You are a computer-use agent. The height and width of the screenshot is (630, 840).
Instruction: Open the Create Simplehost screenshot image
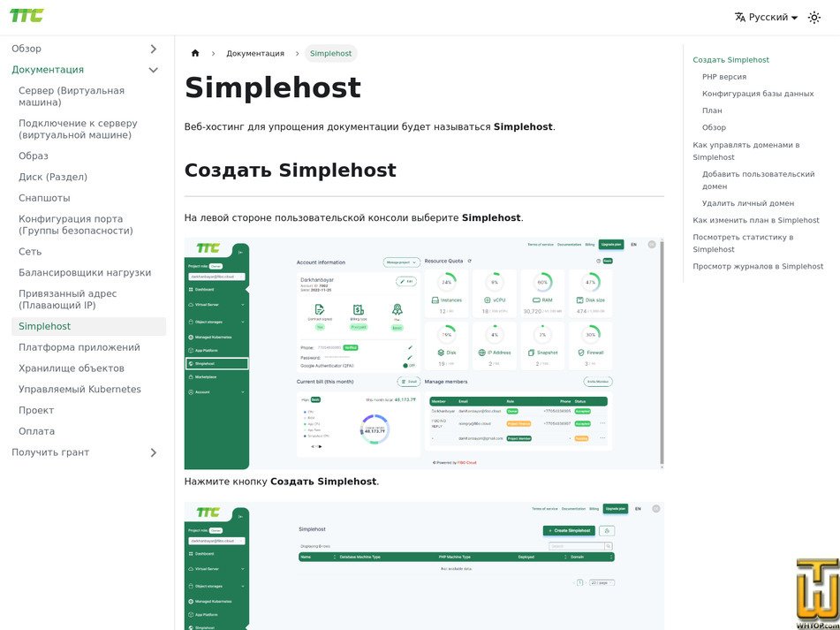pos(424,565)
